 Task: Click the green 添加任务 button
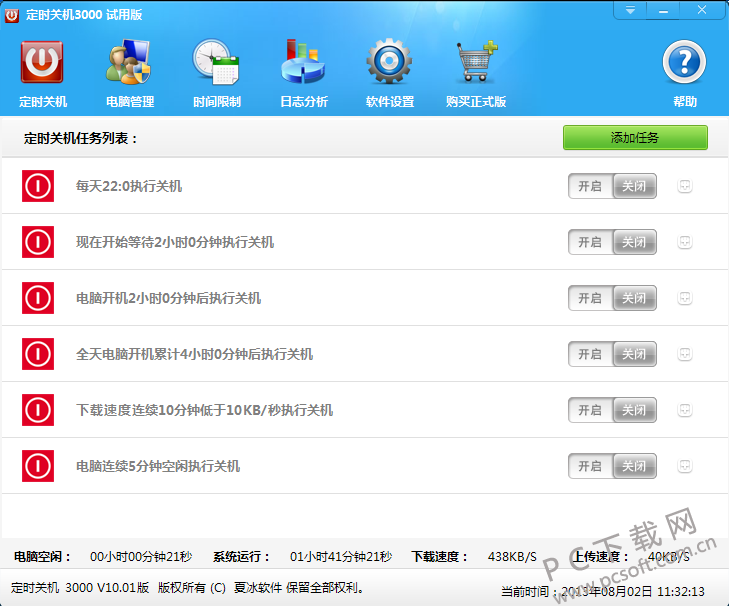click(635, 138)
